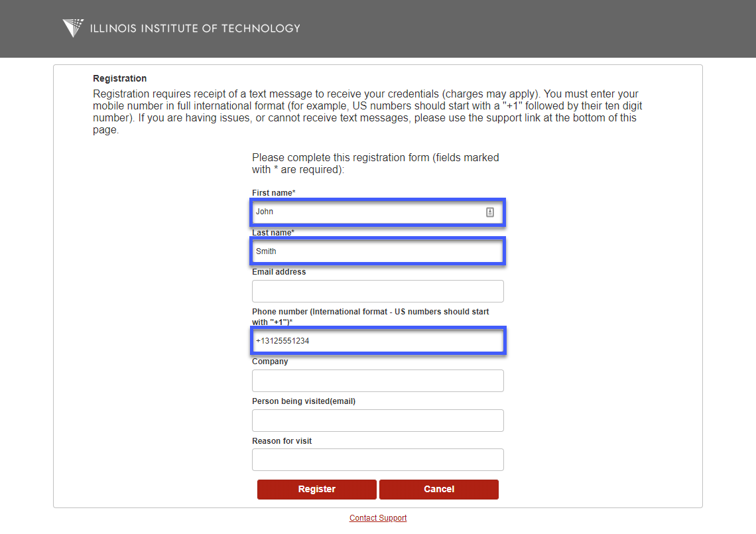756x534 pixels.
Task: Click the Phone number field with +13125551234
Action: pyautogui.click(x=377, y=341)
